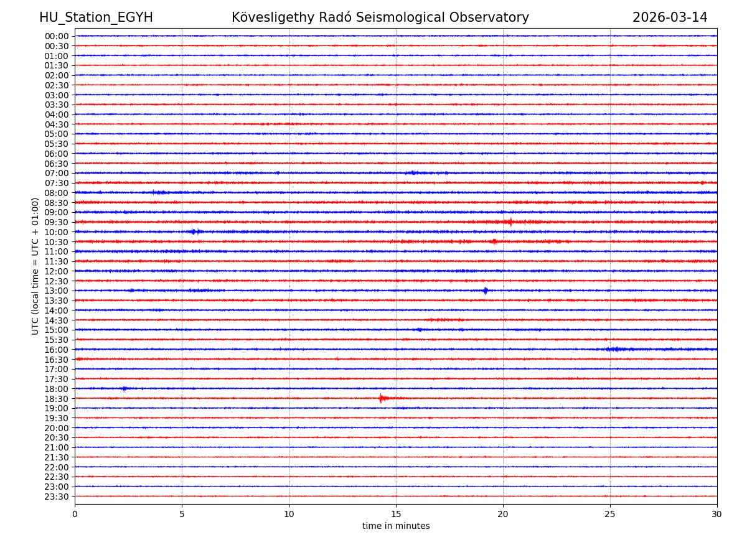This screenshot has height=560, width=747.
Task: Click the vertical UTC local time axis label
Action: 35,266
